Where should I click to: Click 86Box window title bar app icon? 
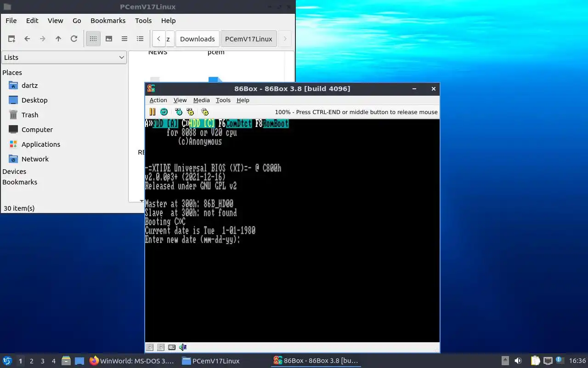151,89
